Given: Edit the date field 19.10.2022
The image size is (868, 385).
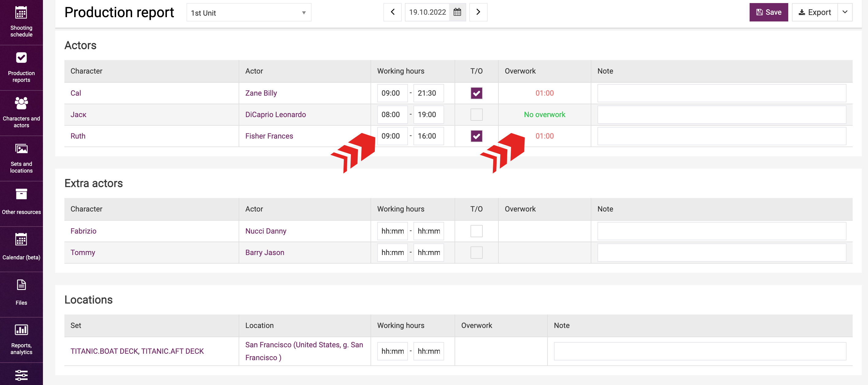Looking at the screenshot, I should click(x=427, y=12).
